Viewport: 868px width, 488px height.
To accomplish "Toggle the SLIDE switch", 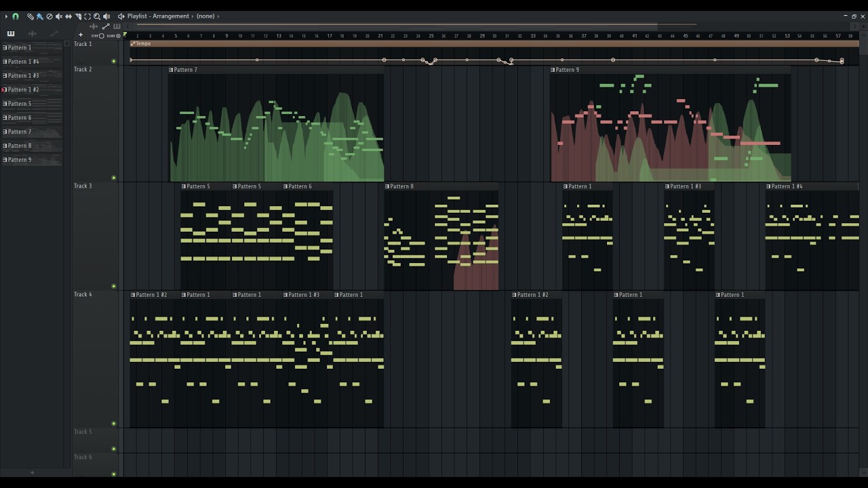I will point(118,36).
